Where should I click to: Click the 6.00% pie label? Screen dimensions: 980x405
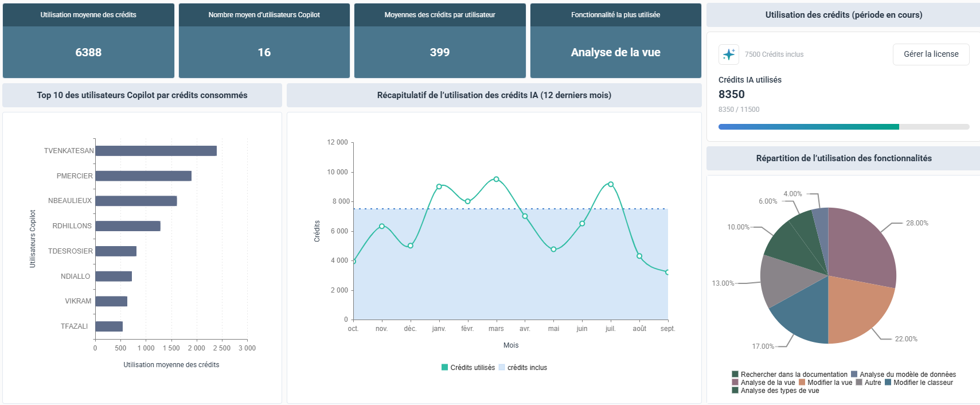(768, 201)
